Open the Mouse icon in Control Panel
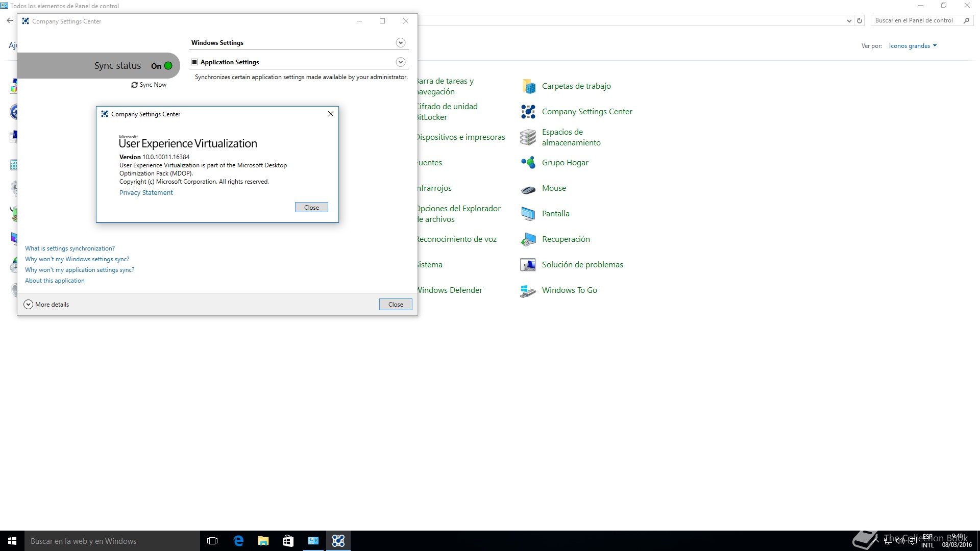Image resolution: width=980 pixels, height=551 pixels. point(528,189)
